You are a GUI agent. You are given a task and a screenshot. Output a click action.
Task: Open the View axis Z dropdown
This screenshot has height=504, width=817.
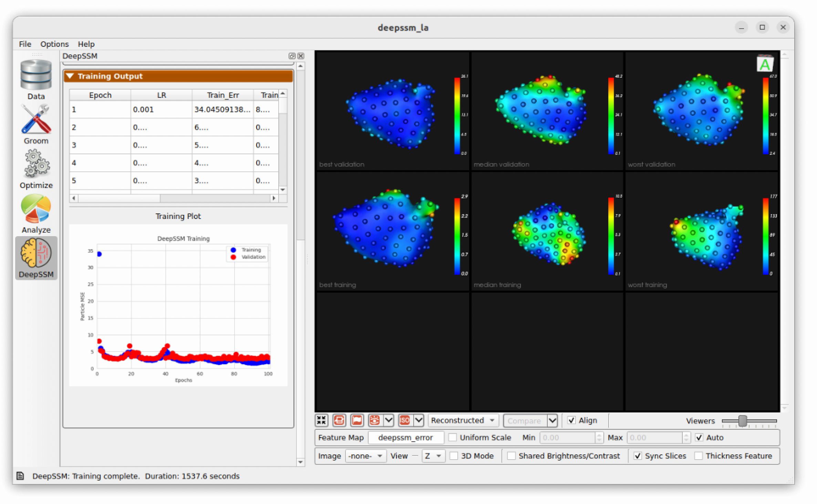(434, 456)
